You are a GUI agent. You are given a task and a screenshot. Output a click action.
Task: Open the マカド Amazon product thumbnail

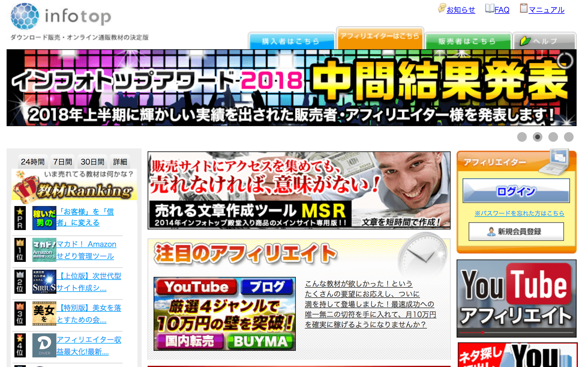click(x=44, y=250)
